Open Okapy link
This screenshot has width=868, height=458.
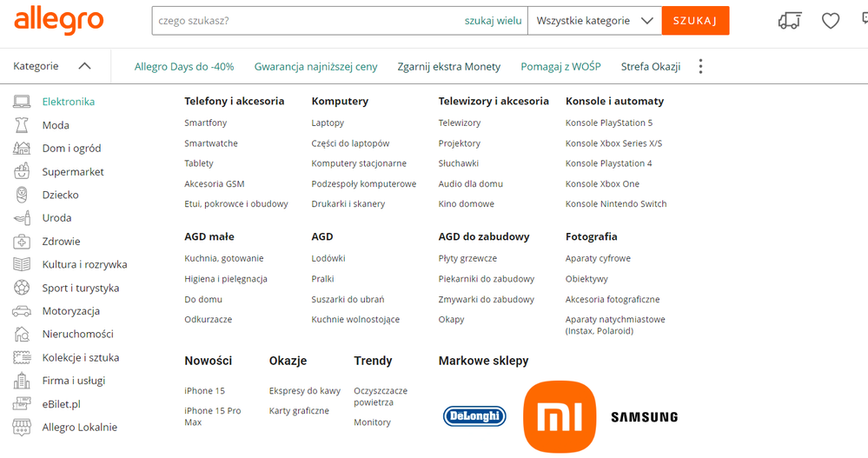[451, 320]
